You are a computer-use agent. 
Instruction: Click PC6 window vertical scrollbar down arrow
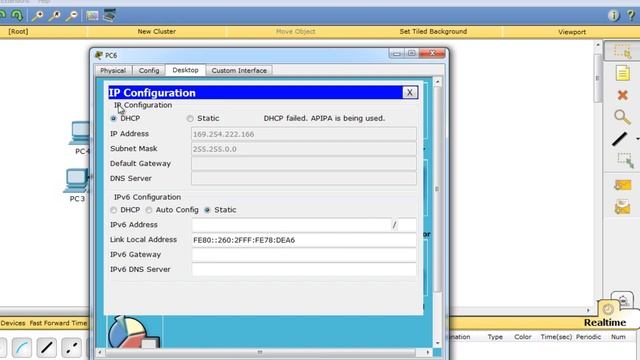pos(438,343)
